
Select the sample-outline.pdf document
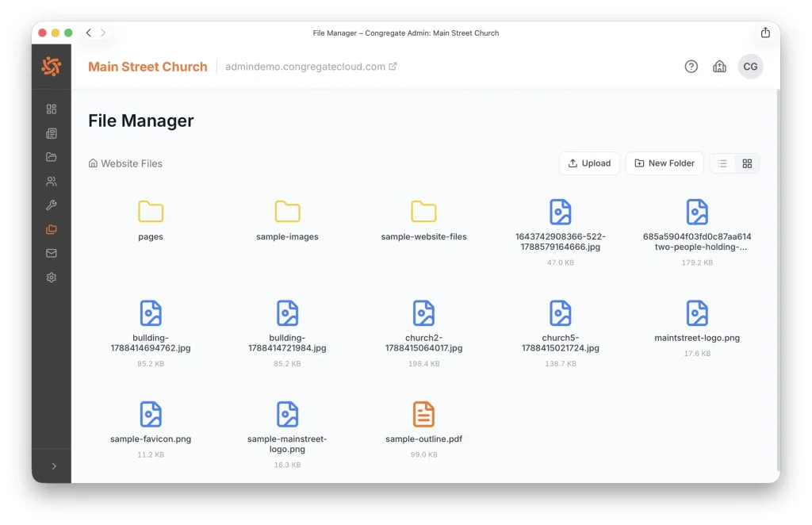pyautogui.click(x=423, y=430)
